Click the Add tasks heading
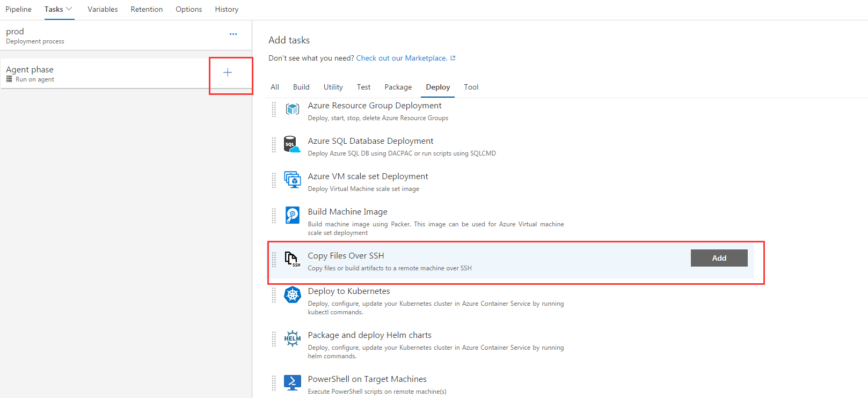This screenshot has width=868, height=398. coord(289,40)
